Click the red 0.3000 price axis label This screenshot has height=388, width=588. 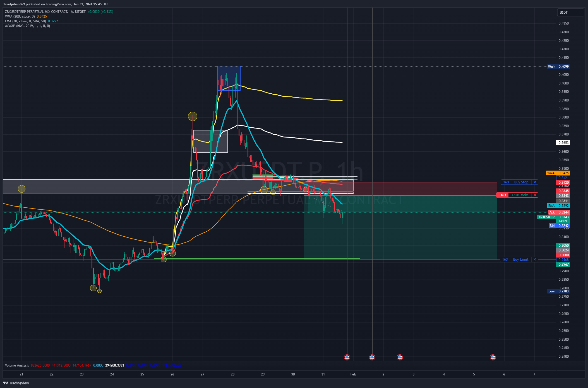point(563,255)
